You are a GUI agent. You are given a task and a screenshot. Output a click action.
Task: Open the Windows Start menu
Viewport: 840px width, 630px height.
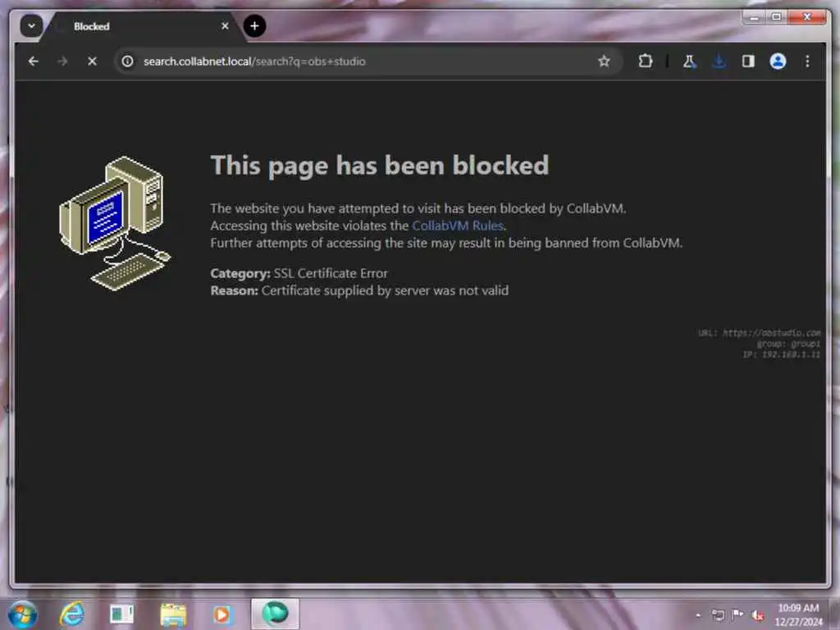(22, 614)
